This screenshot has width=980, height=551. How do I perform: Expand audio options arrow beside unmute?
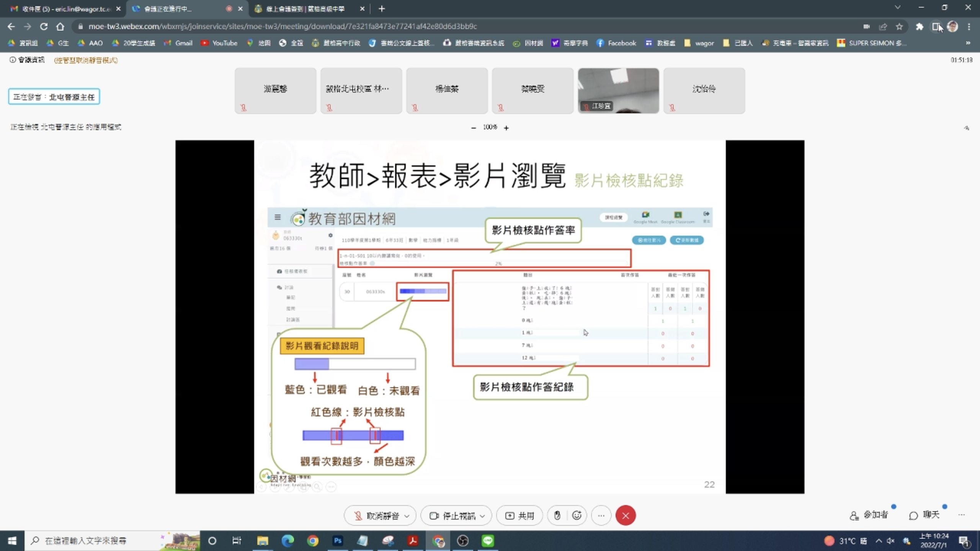407,516
